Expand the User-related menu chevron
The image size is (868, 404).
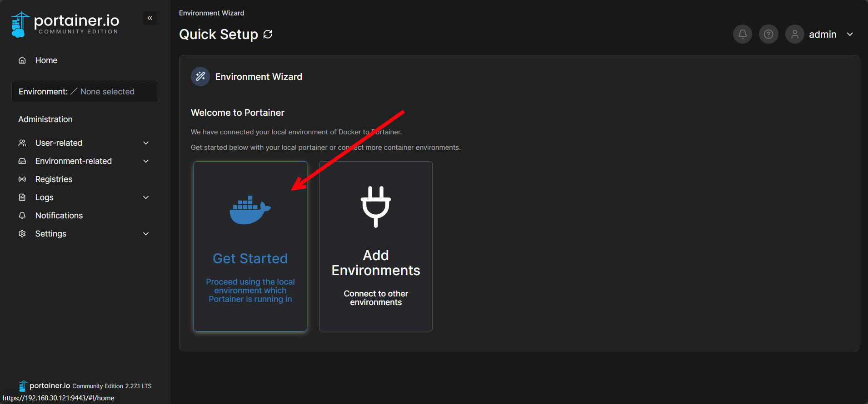coord(146,143)
